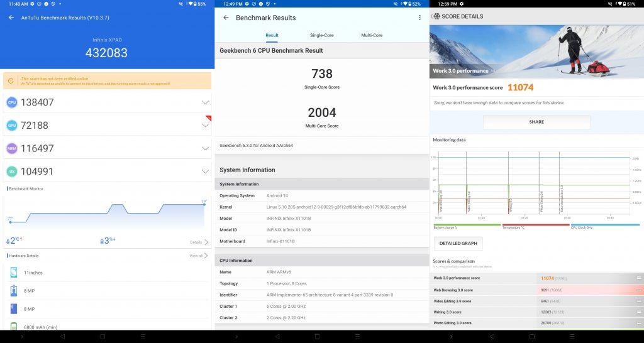Switch to the Multi-Core tab
The height and width of the screenshot is (343, 644).
[372, 35]
